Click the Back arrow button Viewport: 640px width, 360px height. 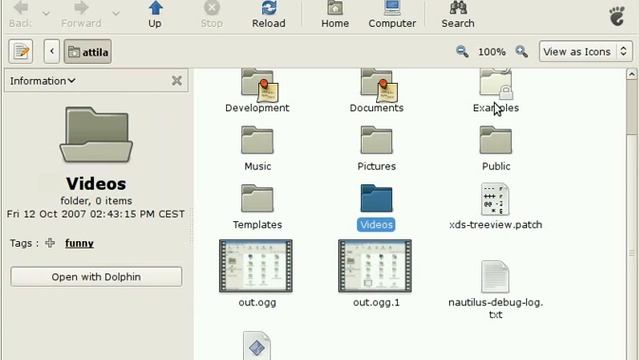click(20, 15)
